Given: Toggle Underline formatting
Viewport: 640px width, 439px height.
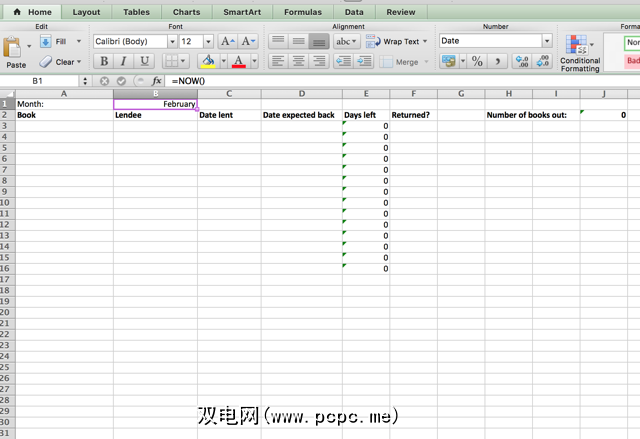Looking at the screenshot, I should click(x=144, y=62).
